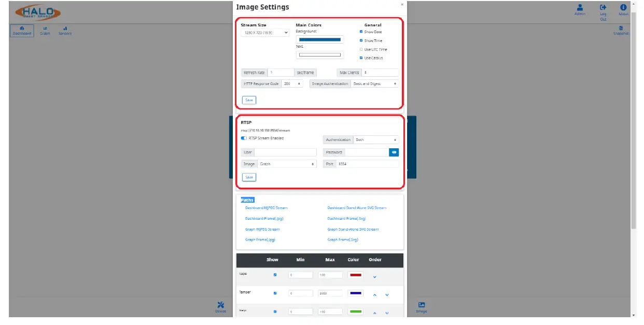Enable Use UTC Time

[x=361, y=49]
